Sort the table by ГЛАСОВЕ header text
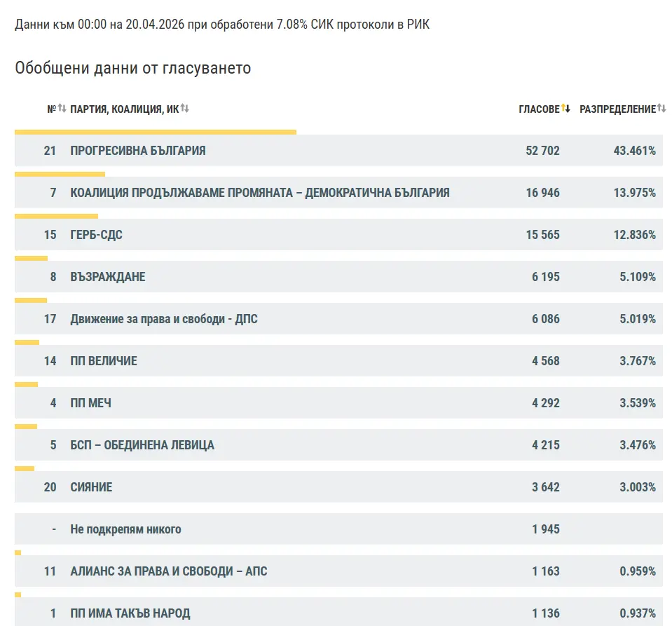 tap(539, 109)
